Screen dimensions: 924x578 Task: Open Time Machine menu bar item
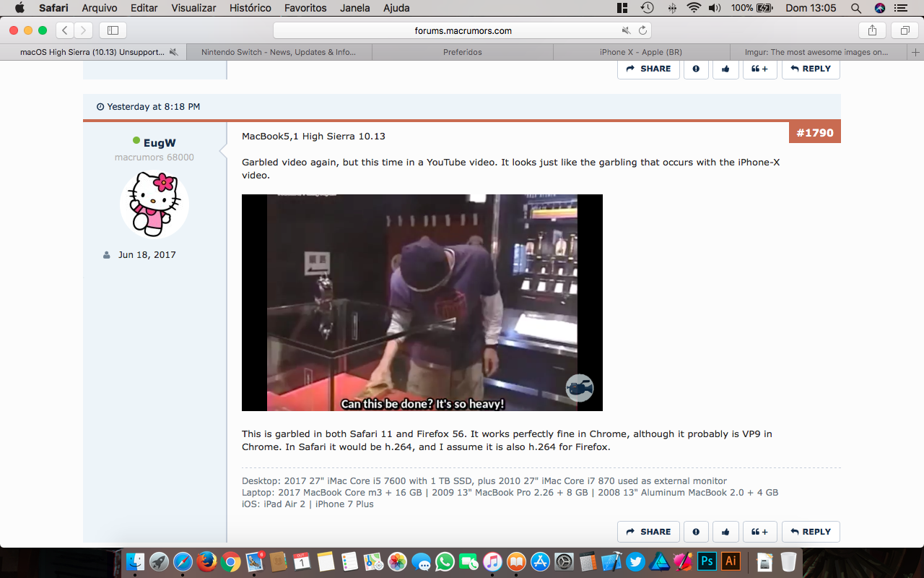648,8
